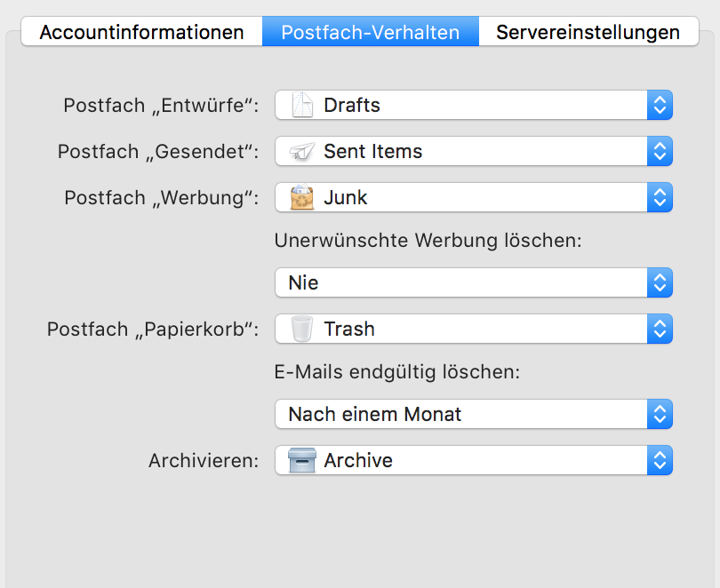The image size is (720, 588).
Task: Click the Junk mailbox icon
Action: coord(303,197)
